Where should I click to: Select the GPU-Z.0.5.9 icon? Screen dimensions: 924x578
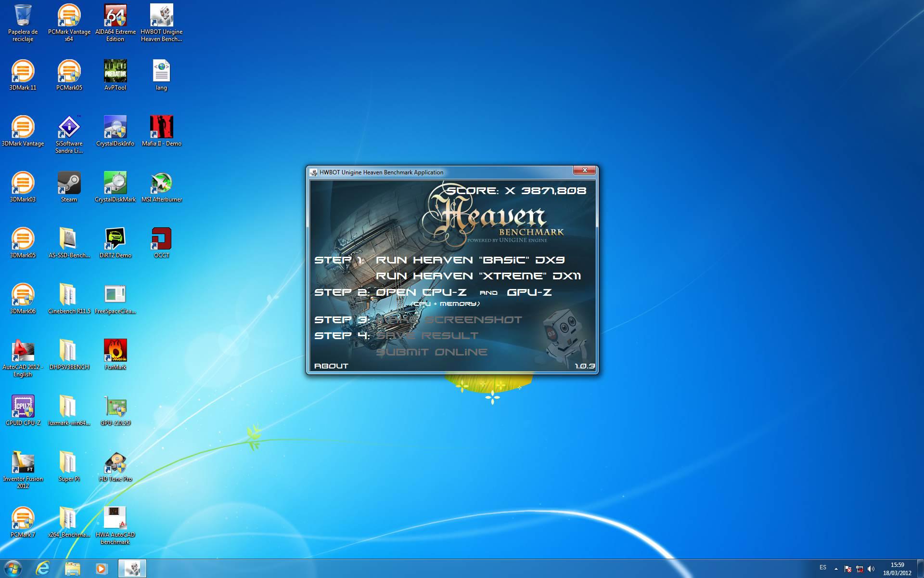click(115, 410)
